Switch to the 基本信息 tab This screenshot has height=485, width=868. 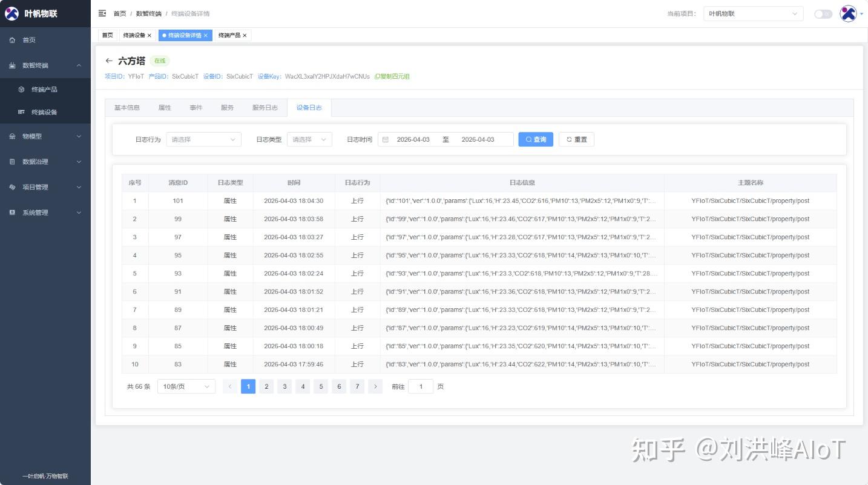click(x=127, y=108)
